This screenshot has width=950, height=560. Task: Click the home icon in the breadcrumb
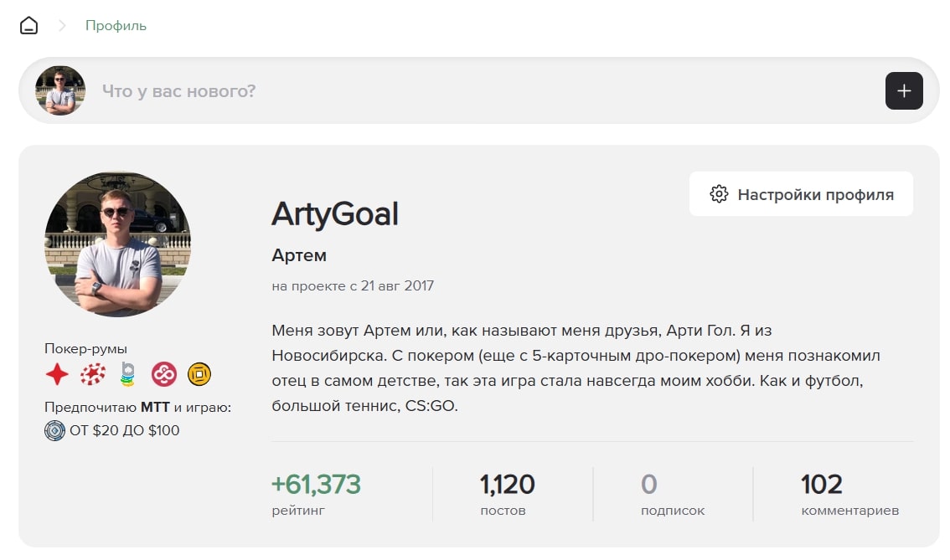click(28, 26)
